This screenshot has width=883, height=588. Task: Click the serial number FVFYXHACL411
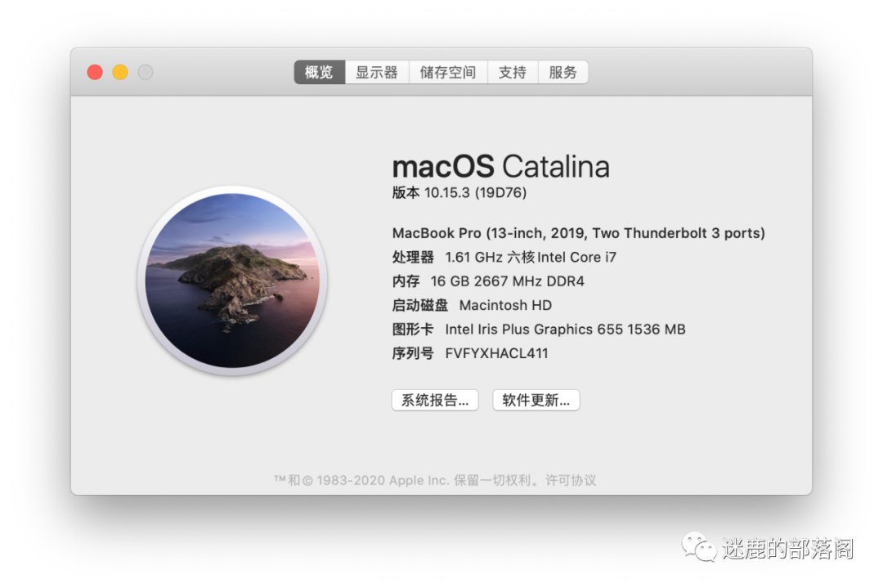[497, 354]
